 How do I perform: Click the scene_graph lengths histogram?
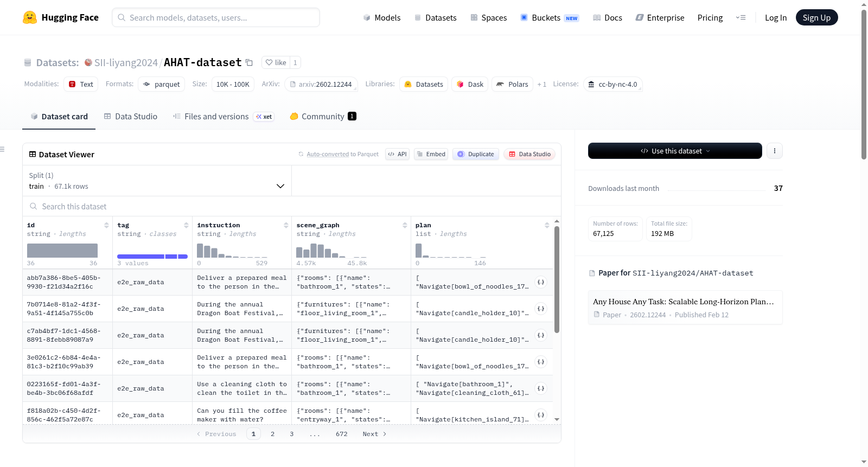click(331, 251)
